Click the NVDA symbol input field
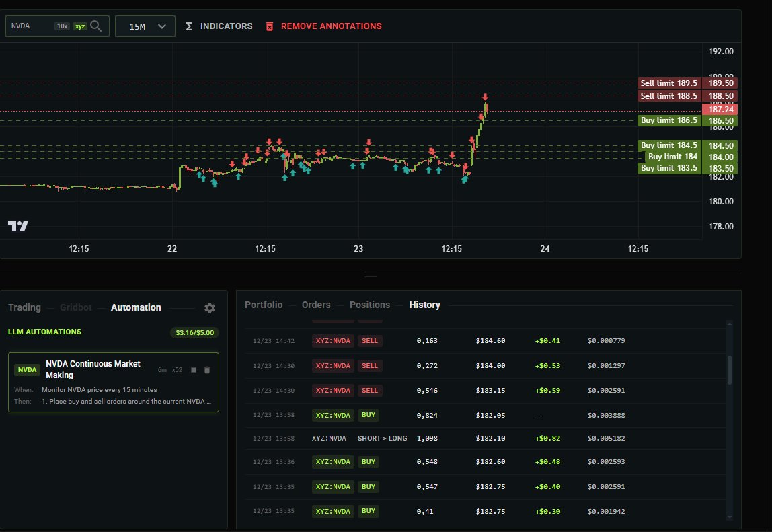772x532 pixels. click(30, 26)
